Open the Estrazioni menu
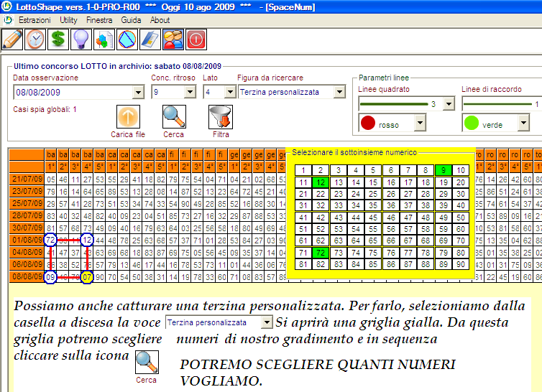The height and width of the screenshot is (392, 542). tap(35, 20)
